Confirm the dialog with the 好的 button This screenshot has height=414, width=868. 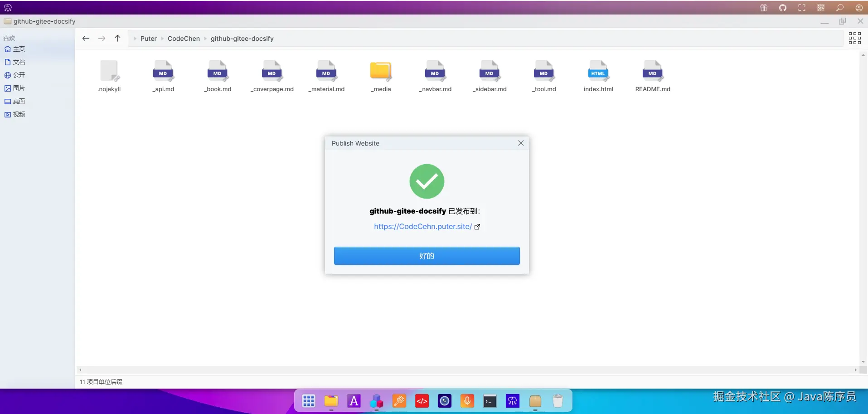[x=427, y=256]
